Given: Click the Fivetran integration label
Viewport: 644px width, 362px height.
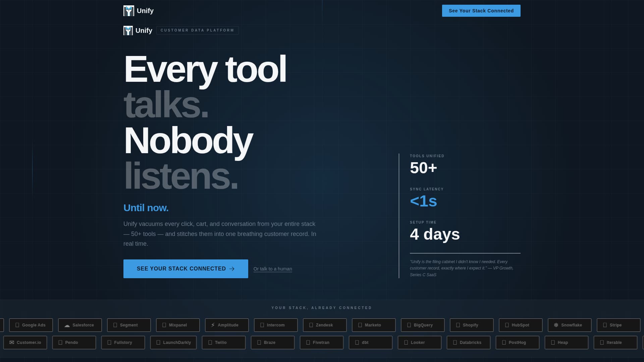Looking at the screenshot, I should (x=321, y=343).
